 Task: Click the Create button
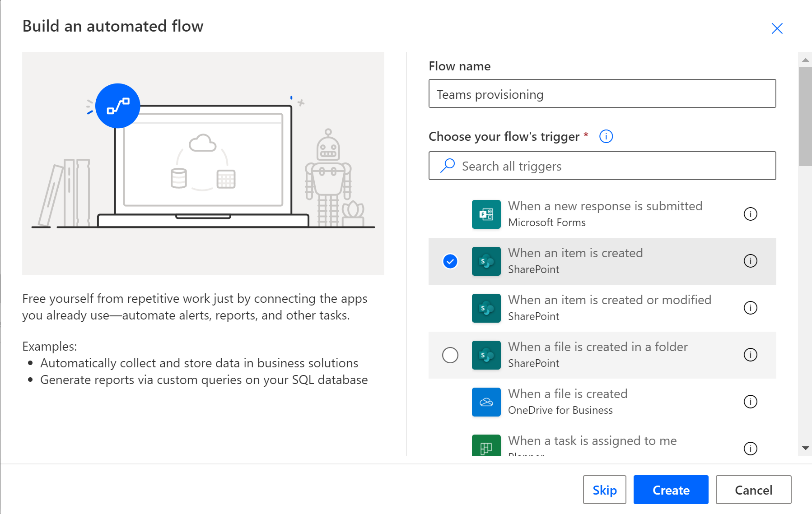tap(671, 490)
